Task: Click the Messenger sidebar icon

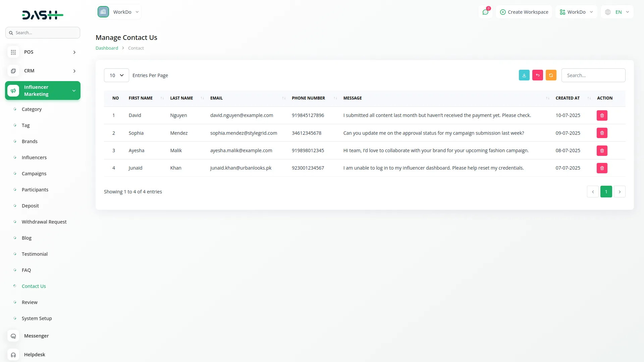Action: 13,336
